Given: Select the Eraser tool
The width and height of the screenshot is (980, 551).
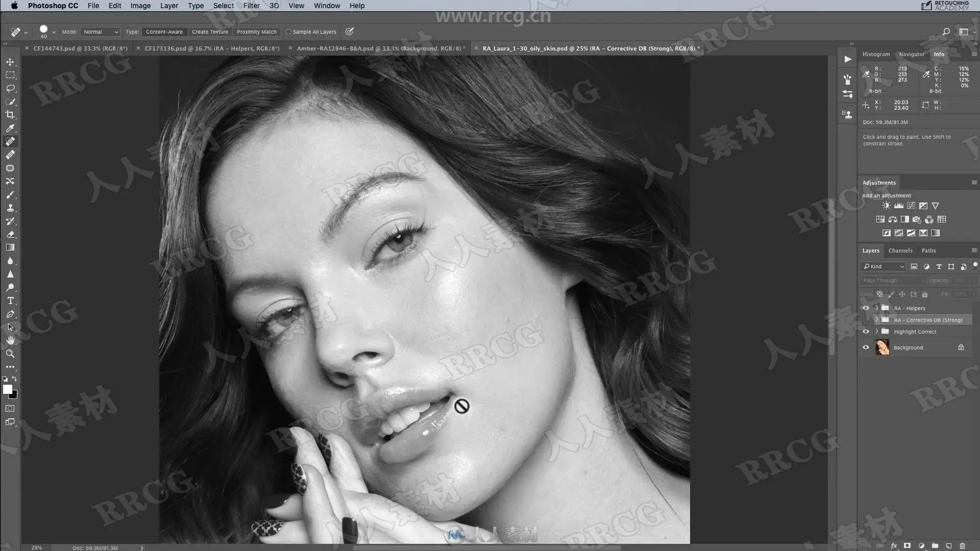Looking at the screenshot, I should pos(10,235).
